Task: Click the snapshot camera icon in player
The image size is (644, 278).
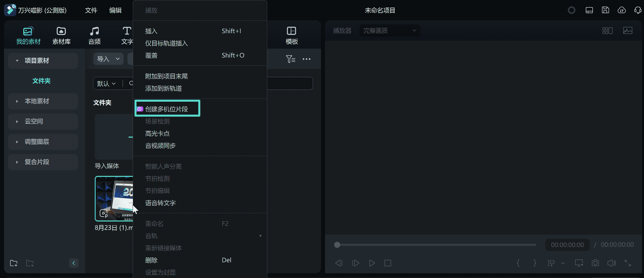Action: point(595,263)
